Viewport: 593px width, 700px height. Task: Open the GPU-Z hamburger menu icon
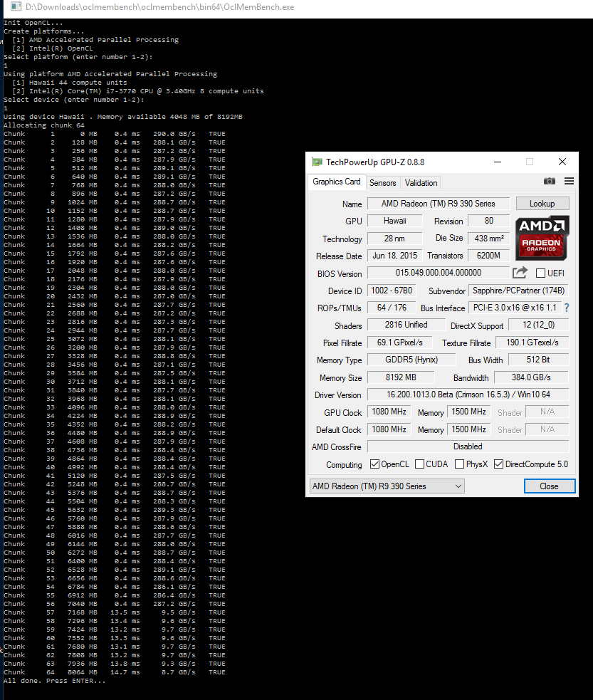pos(569,181)
